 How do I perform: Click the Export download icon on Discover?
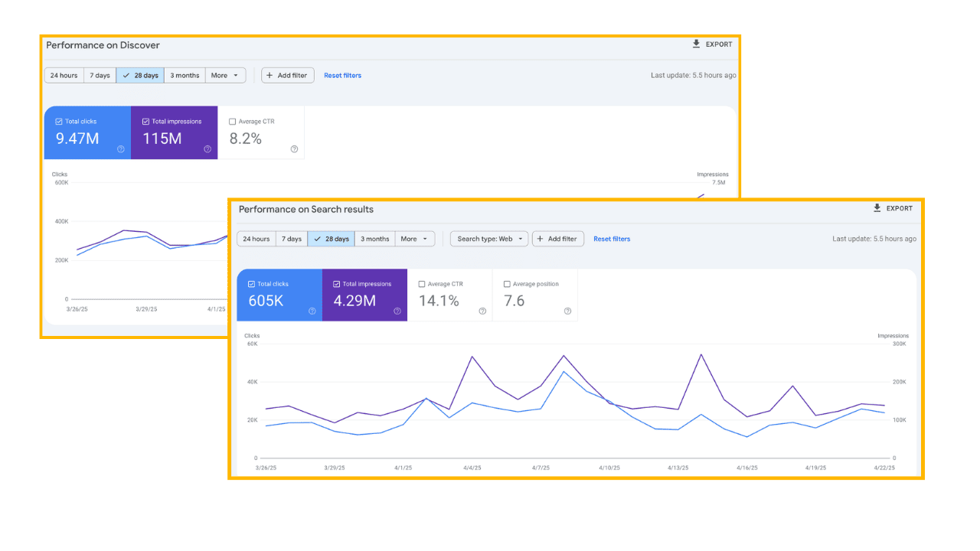[696, 44]
